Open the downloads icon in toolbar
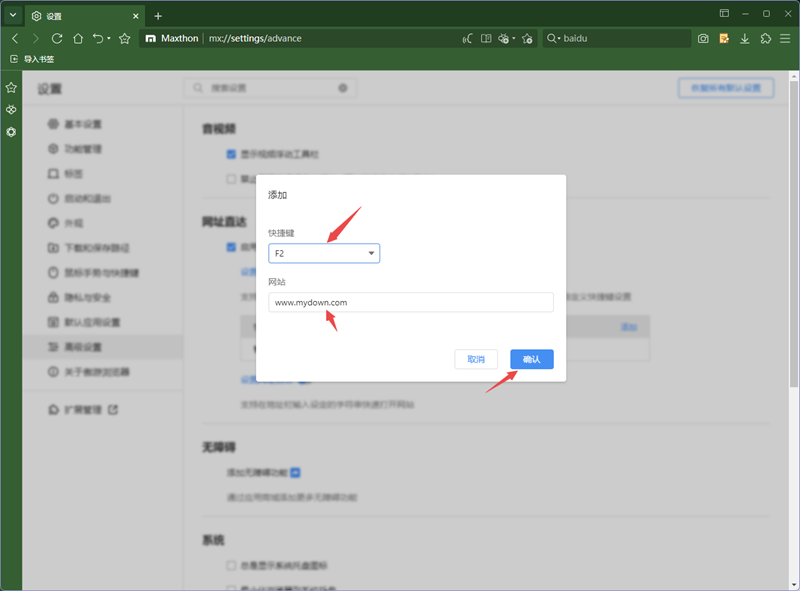The width and height of the screenshot is (800, 591). click(744, 38)
